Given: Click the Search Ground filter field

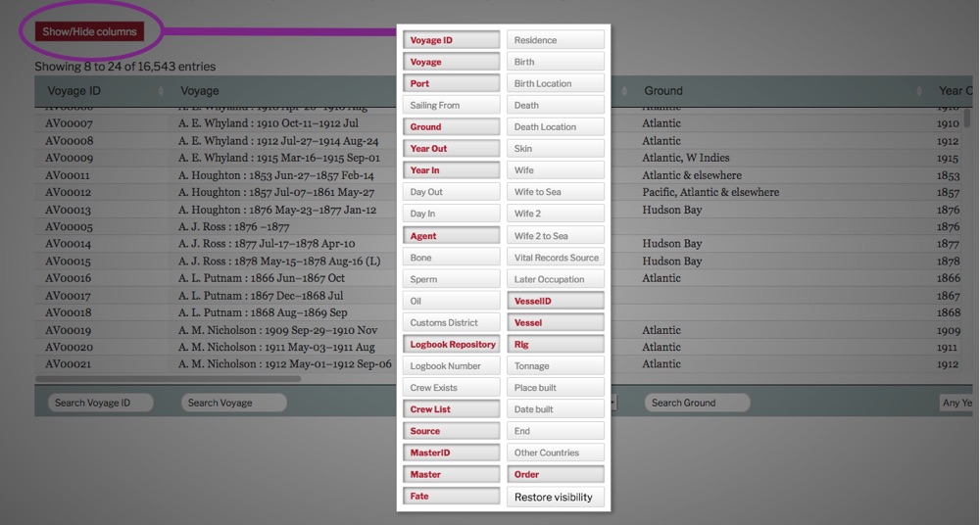Looking at the screenshot, I should (696, 403).
